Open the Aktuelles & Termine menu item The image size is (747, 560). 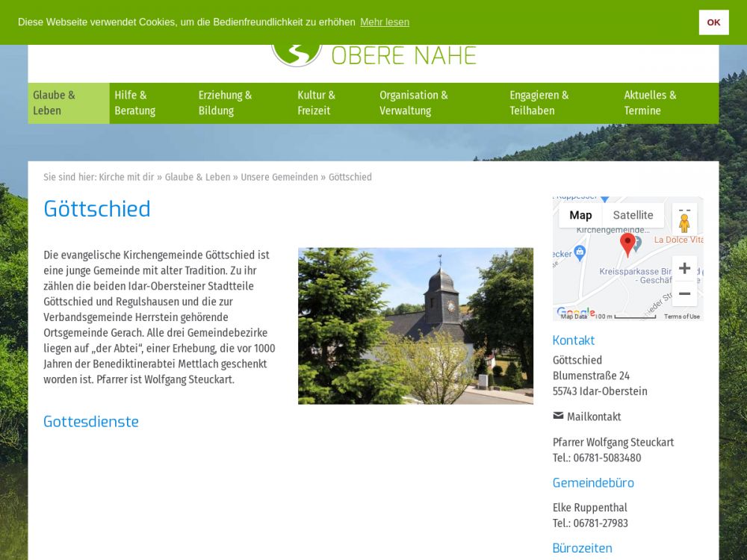[x=651, y=103]
